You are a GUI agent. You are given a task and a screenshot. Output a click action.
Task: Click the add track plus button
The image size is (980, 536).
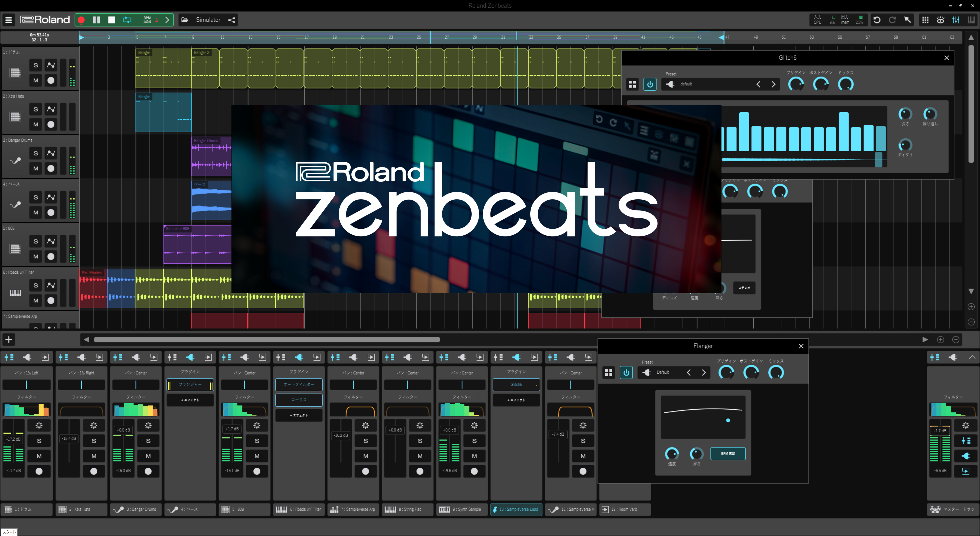[x=9, y=339]
